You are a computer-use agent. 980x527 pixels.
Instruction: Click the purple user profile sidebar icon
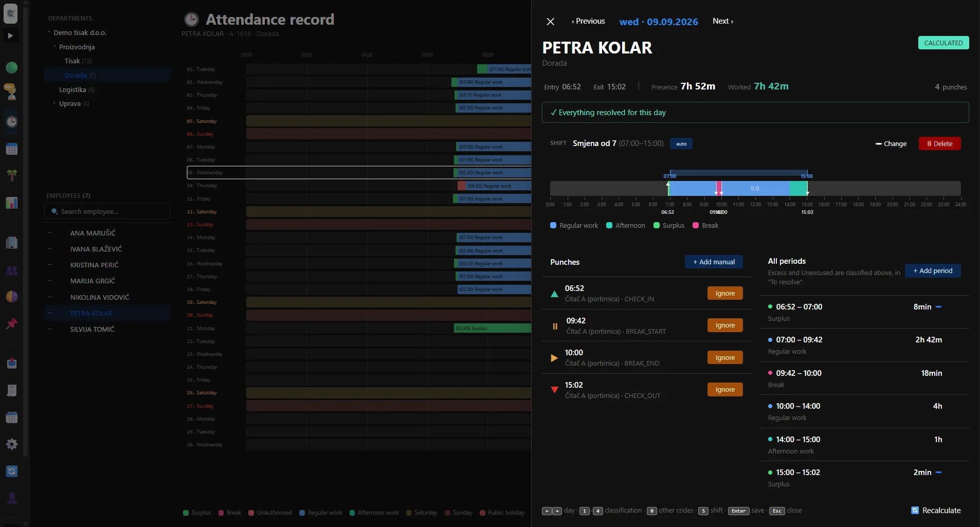coord(11,498)
